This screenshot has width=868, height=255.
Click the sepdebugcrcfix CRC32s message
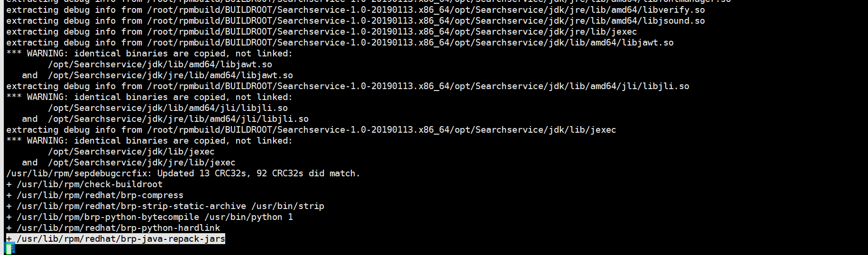click(x=183, y=173)
